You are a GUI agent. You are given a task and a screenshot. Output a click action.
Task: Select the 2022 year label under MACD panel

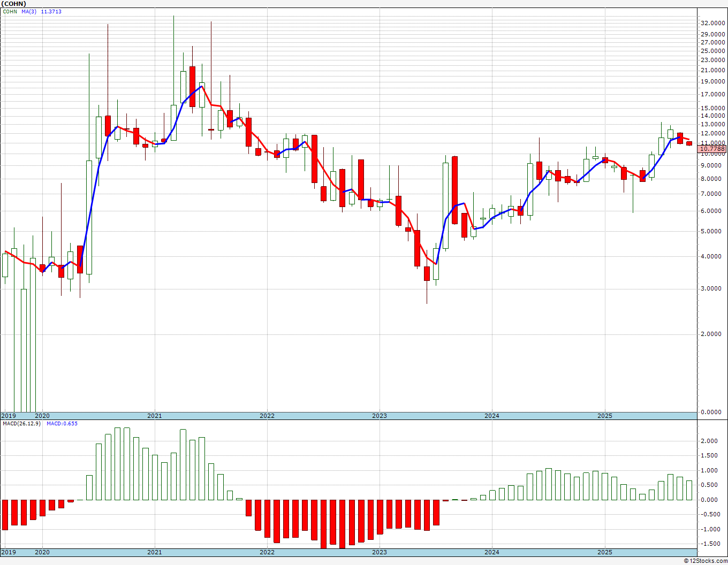point(267,552)
